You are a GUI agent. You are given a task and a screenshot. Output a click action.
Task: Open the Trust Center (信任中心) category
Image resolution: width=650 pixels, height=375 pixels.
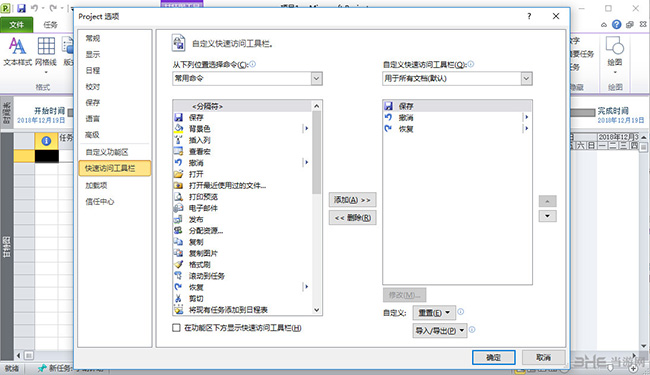point(100,202)
